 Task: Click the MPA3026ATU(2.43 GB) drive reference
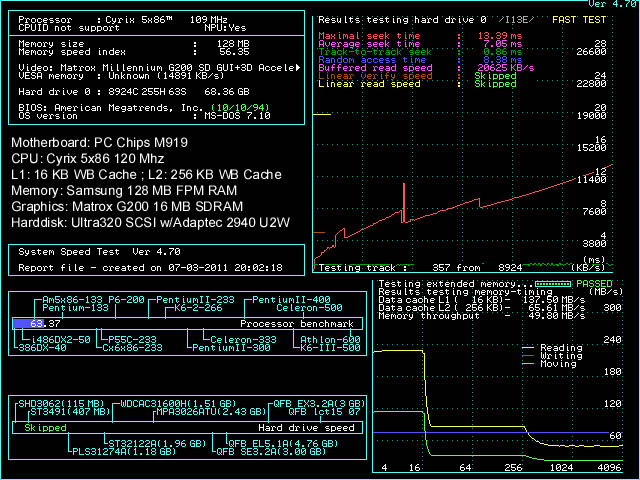tap(211, 412)
